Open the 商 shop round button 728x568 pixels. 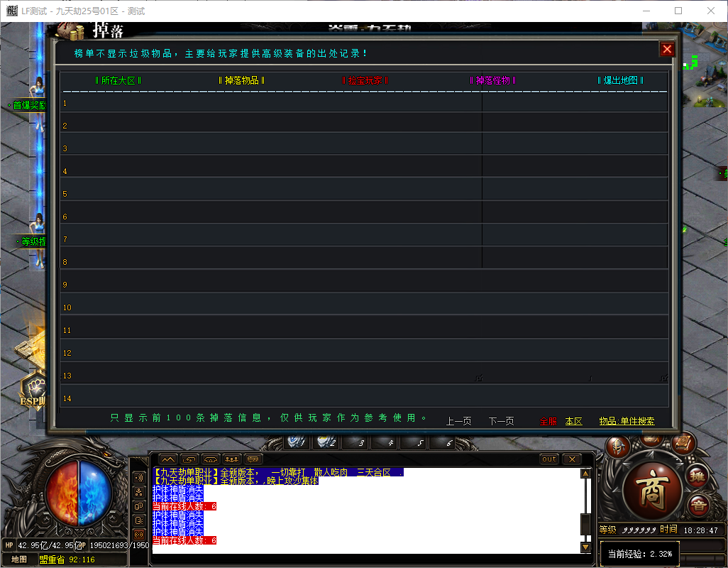652,489
